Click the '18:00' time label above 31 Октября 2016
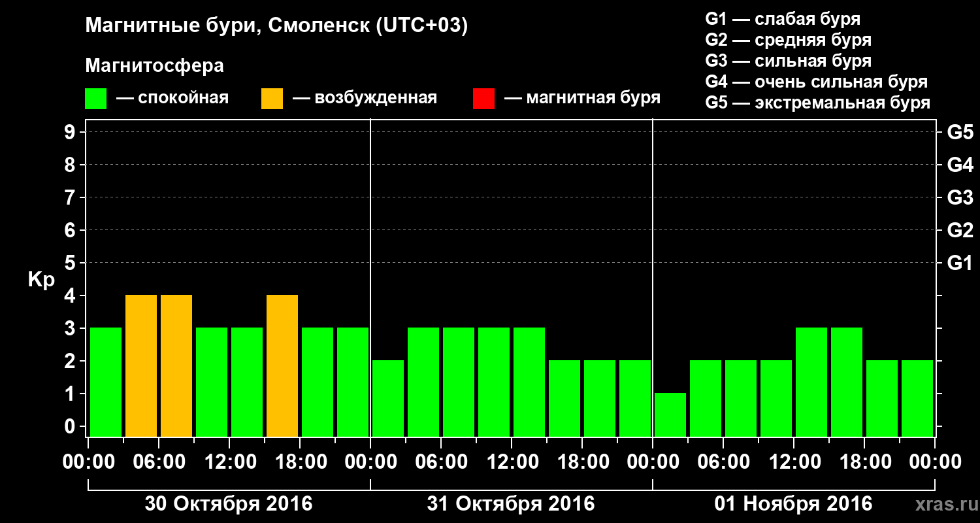The height and width of the screenshot is (523, 980). pyautogui.click(x=582, y=462)
